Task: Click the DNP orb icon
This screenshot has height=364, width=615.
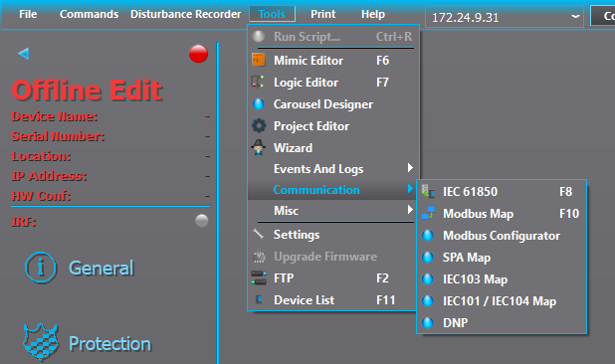Action: click(428, 322)
